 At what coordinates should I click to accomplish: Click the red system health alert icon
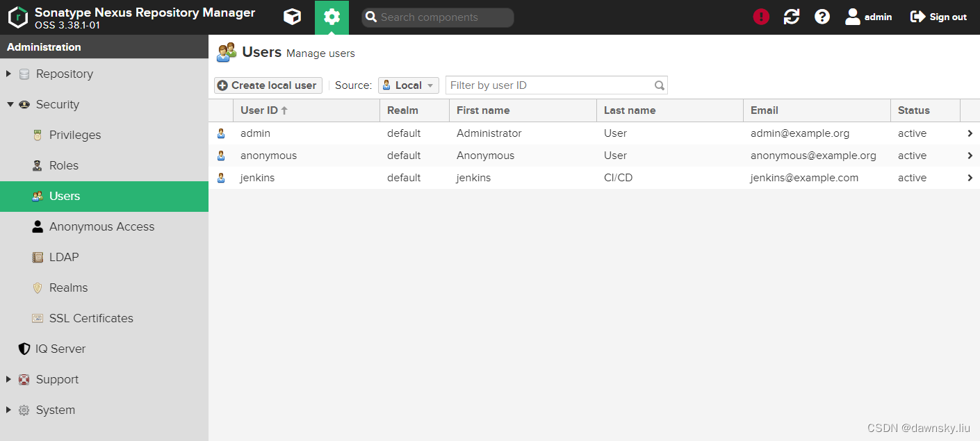pos(761,17)
